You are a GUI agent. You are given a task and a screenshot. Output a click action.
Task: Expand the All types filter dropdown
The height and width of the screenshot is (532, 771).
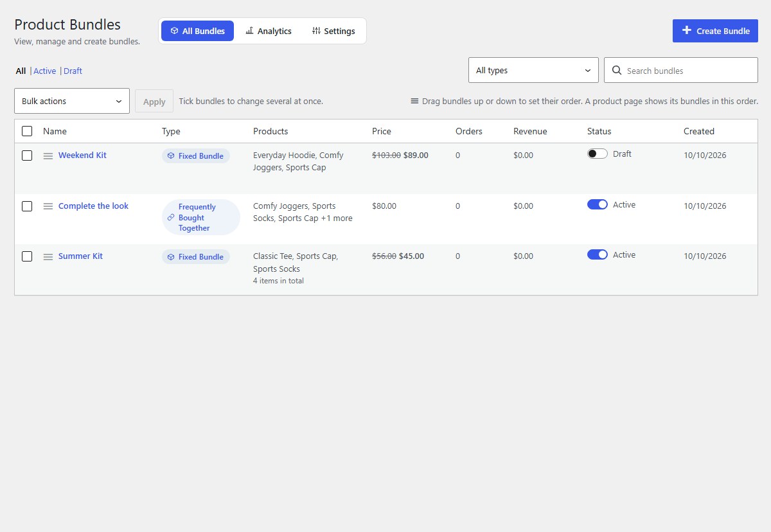533,70
